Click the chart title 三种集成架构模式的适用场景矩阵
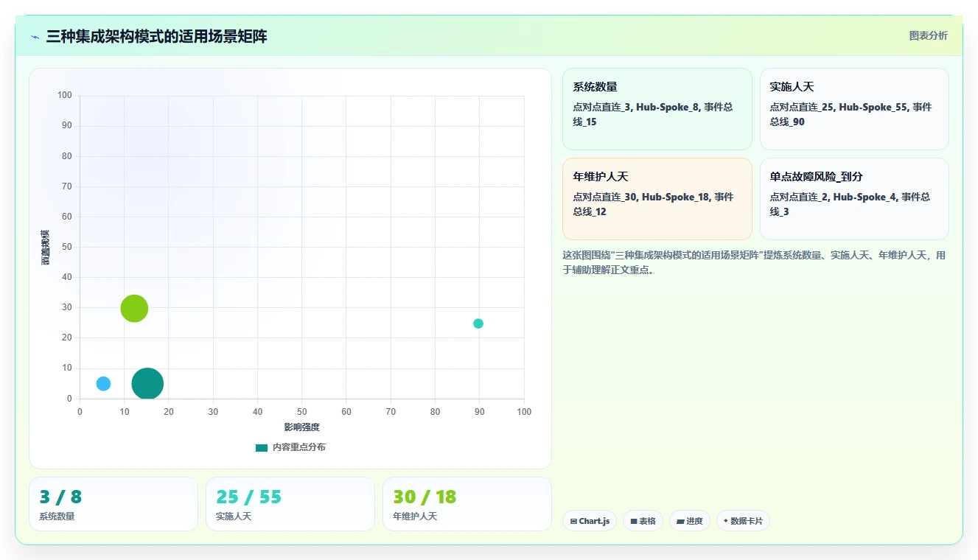 pyautogui.click(x=156, y=37)
